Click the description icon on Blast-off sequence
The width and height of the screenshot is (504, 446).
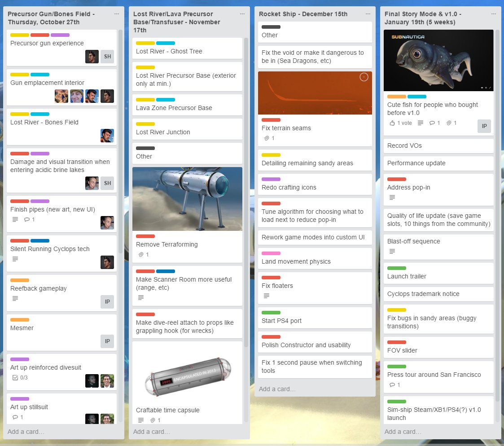click(x=392, y=252)
